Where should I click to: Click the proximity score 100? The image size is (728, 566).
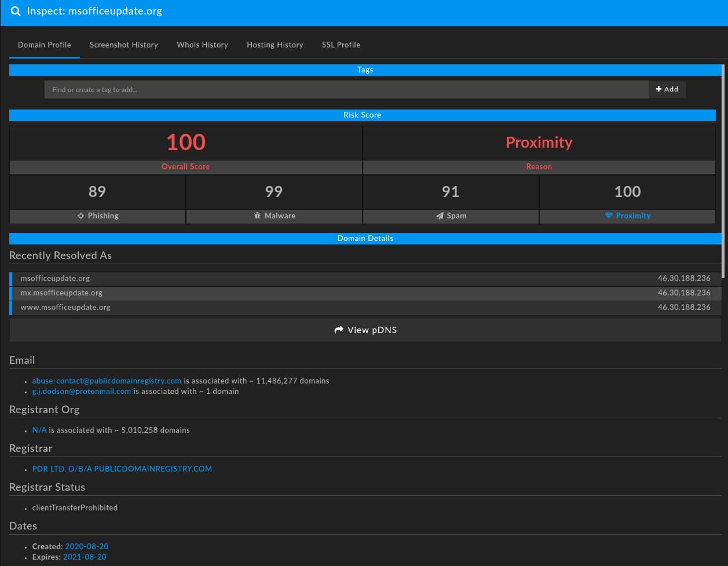pos(628,192)
